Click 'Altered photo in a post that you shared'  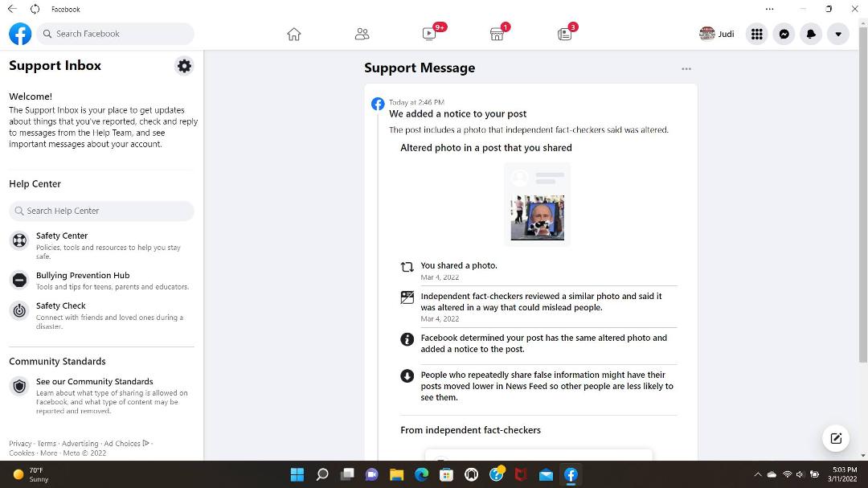click(x=486, y=148)
